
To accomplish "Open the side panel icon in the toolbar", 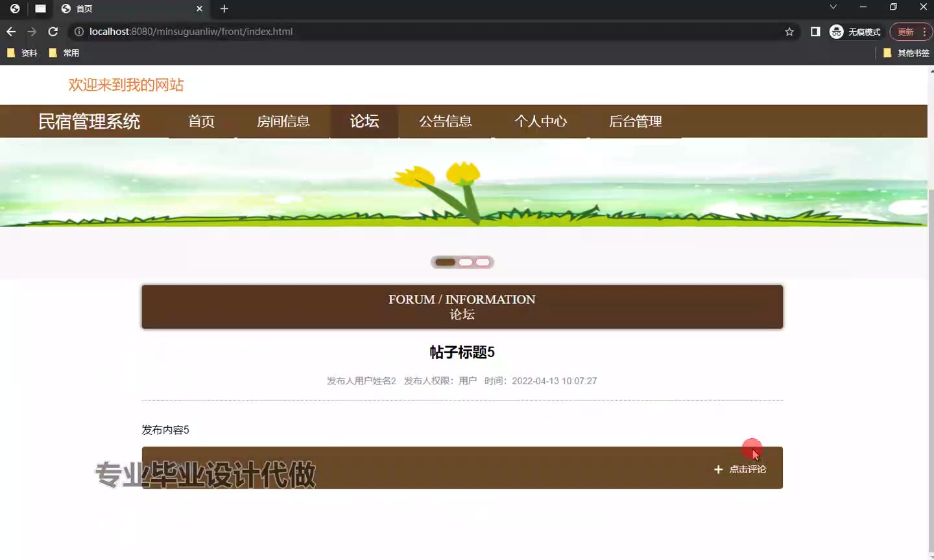I will 815,32.
